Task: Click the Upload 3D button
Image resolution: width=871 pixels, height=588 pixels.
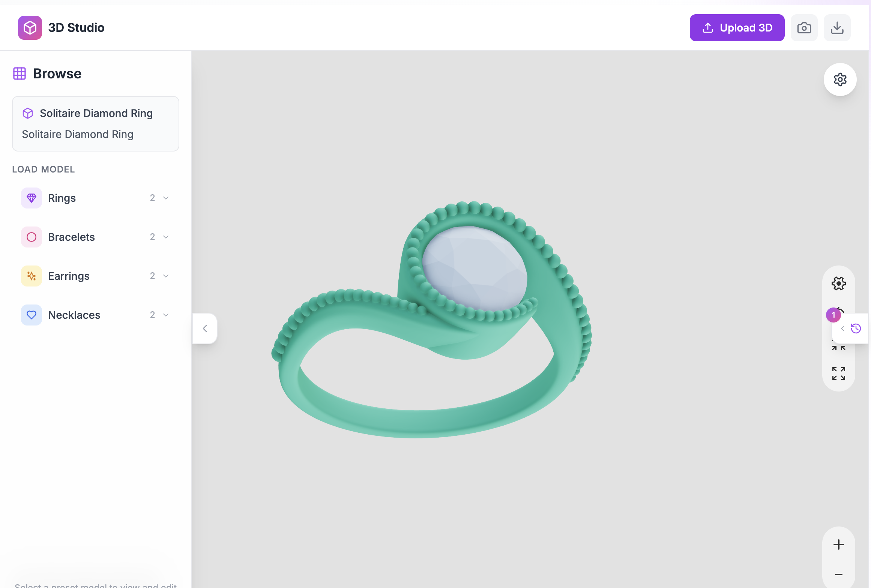Action: [737, 28]
